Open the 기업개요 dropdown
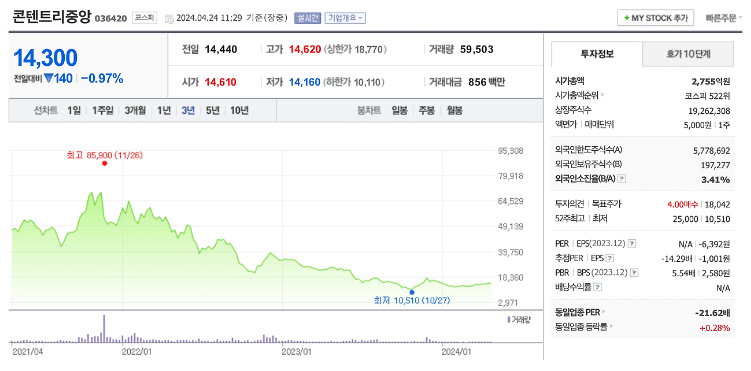Viewport: 751px width, 371px height. click(x=345, y=18)
